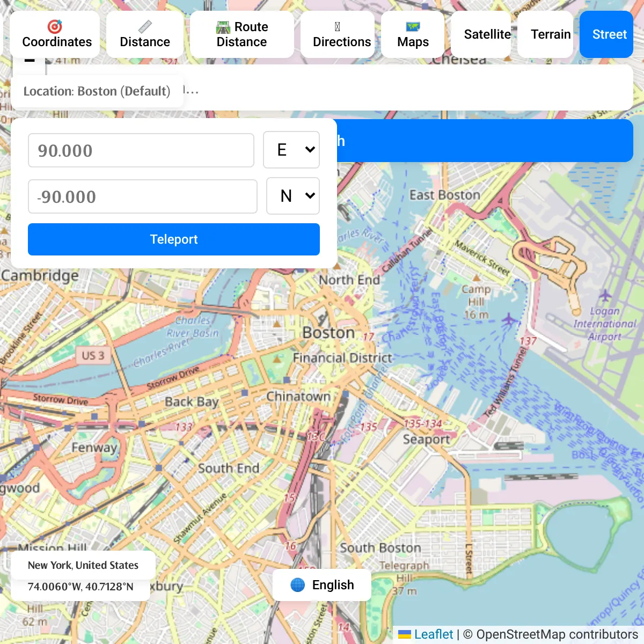Click the East Boston map label

[445, 195]
